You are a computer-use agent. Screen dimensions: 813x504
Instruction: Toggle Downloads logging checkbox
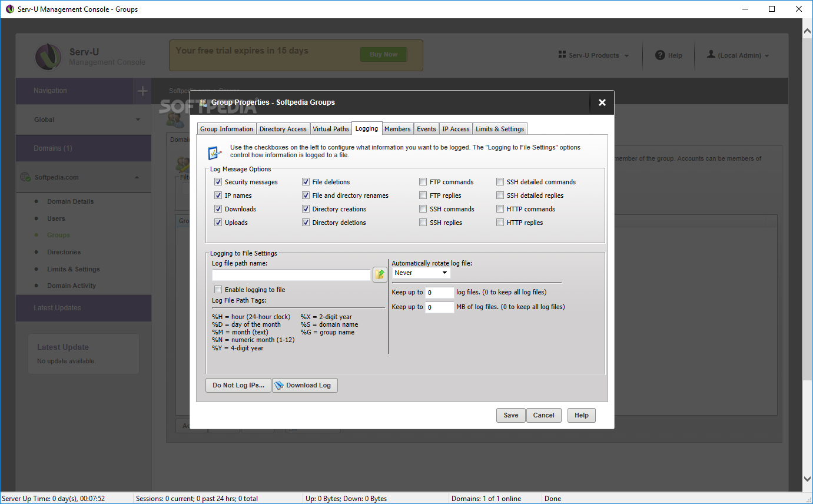point(218,209)
